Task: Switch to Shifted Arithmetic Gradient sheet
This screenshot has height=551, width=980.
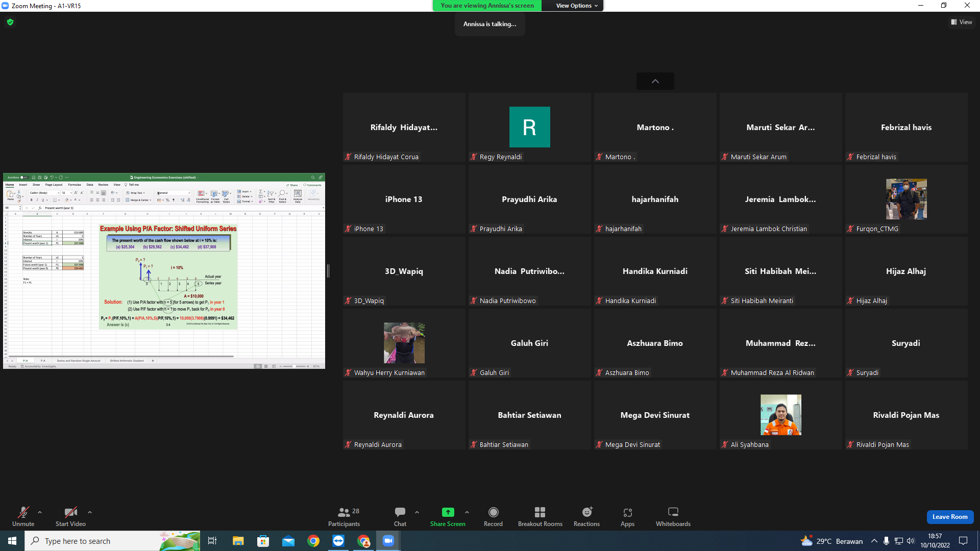Action: [x=127, y=361]
